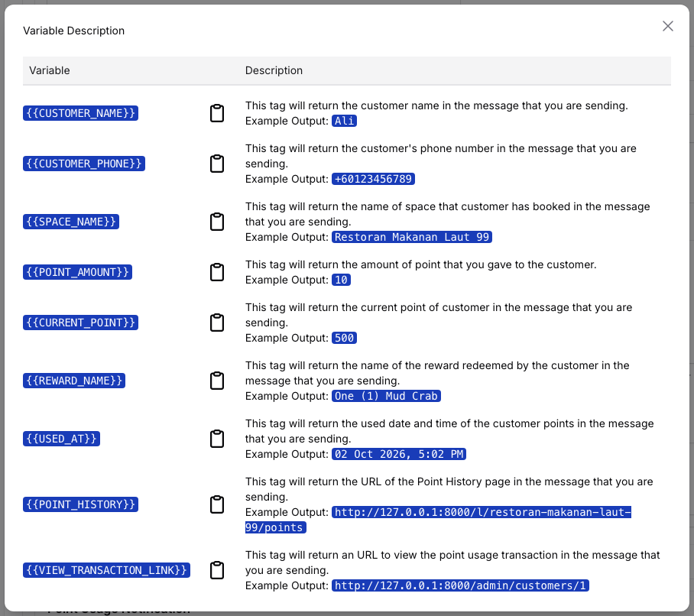Click the {{USED_AT}} tag

(61, 439)
